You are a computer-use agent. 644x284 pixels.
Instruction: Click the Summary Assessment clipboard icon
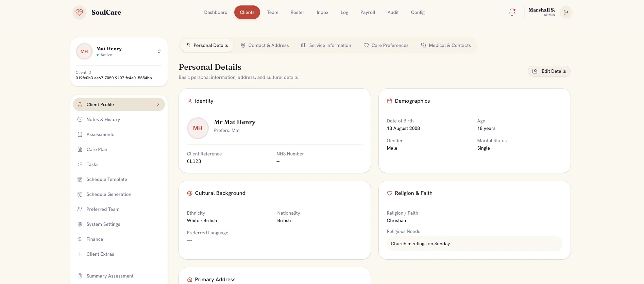click(x=80, y=276)
